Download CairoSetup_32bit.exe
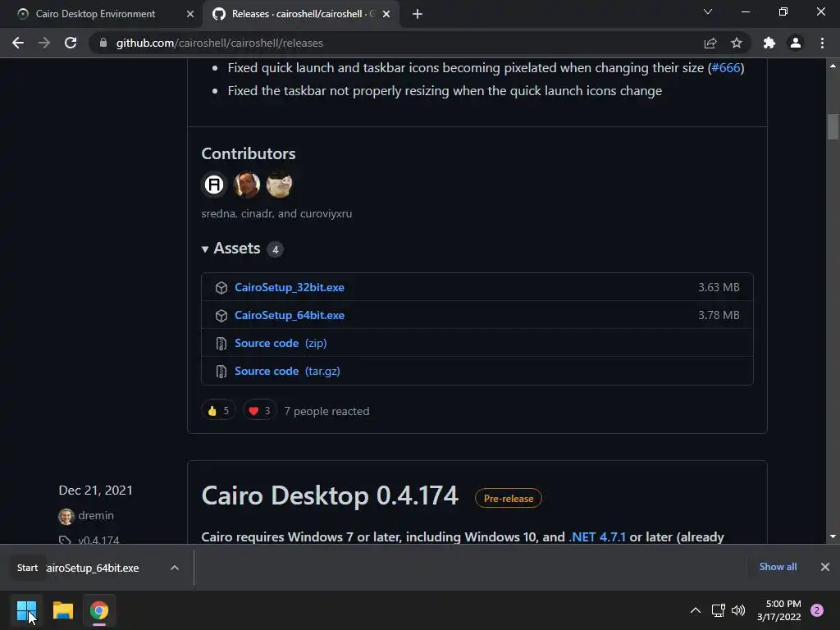840x630 pixels. click(x=290, y=288)
